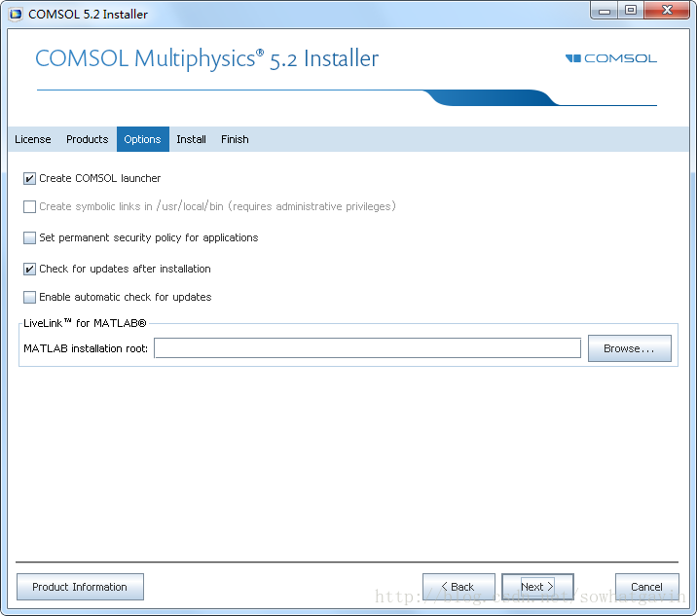Cancel the COMSOL installation
This screenshot has height=616, width=697.
click(x=646, y=587)
